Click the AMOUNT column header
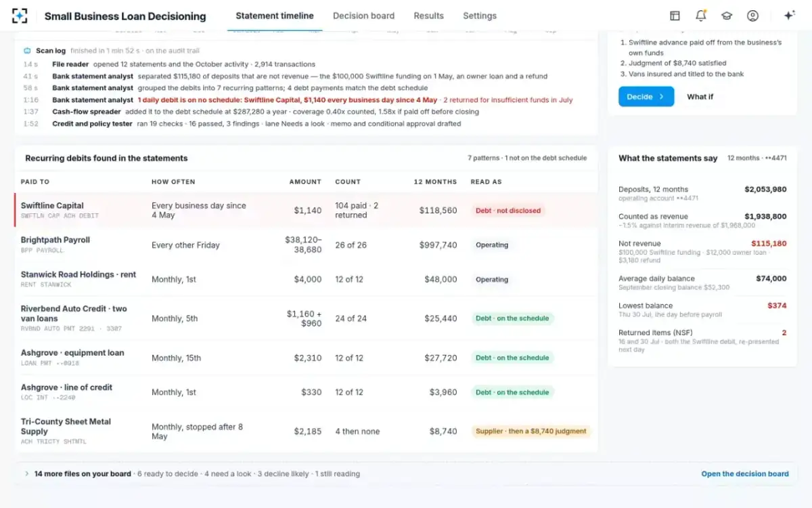This screenshot has height=508, width=812. [305, 182]
